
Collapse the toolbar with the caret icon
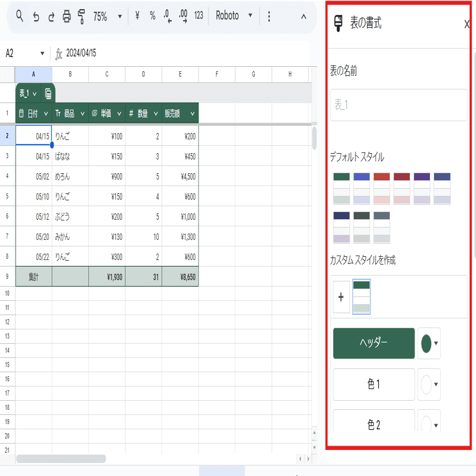[303, 17]
